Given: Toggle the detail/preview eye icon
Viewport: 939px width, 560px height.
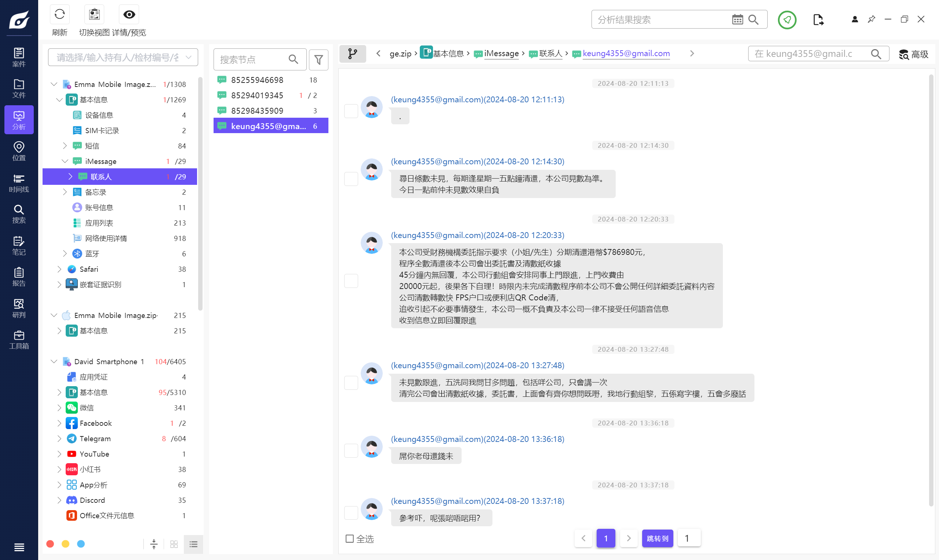Looking at the screenshot, I should click(129, 15).
